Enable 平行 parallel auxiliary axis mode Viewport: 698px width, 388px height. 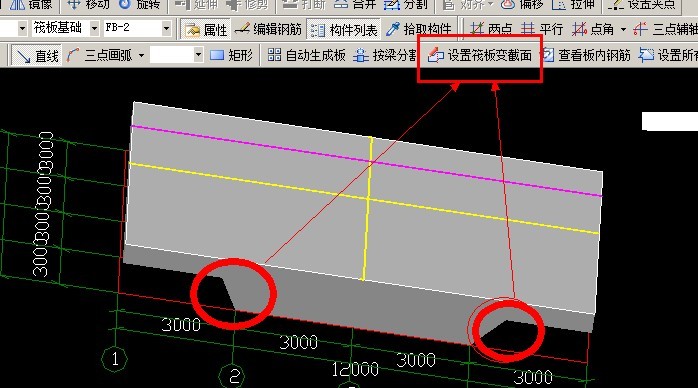tap(542, 29)
